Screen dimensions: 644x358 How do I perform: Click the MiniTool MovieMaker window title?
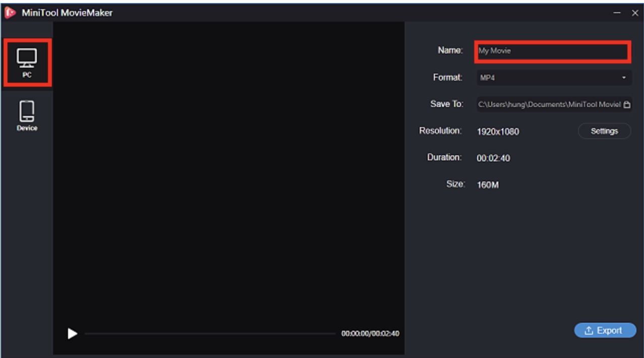point(67,13)
